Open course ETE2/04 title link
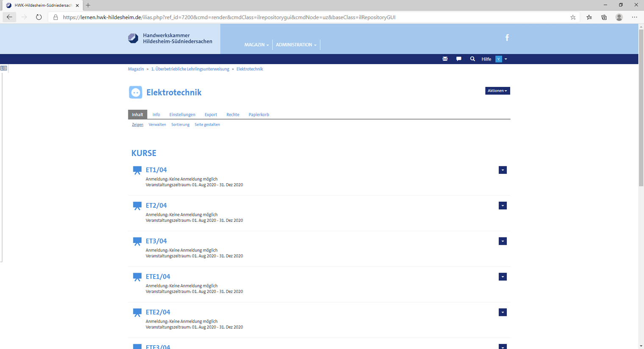Screen dimensions: 644x349 158,313
